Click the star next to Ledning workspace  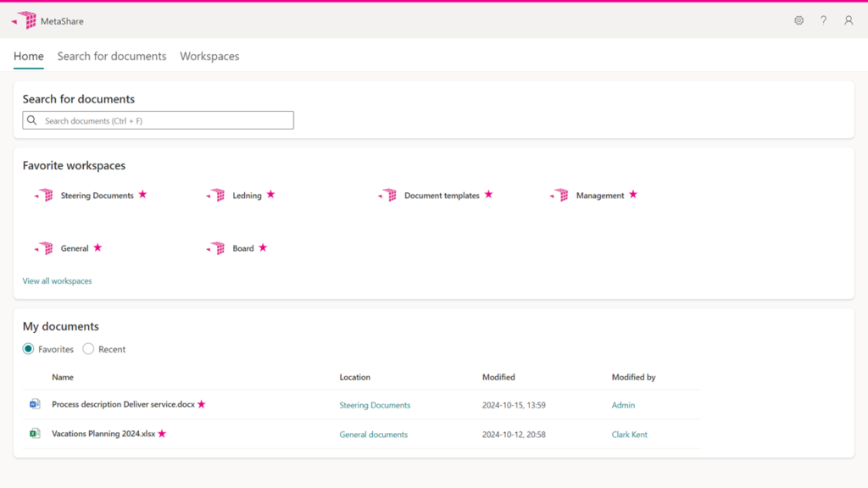pyautogui.click(x=270, y=195)
